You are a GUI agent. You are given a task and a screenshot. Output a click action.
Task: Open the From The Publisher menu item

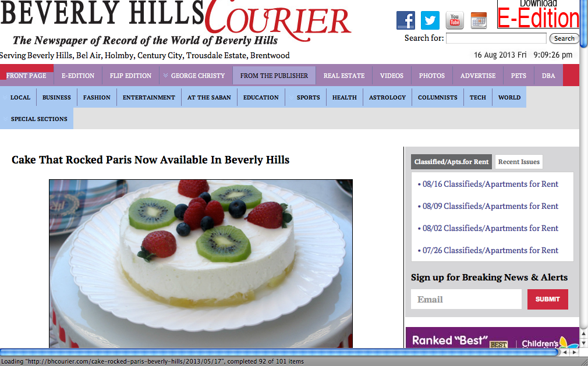coord(274,75)
